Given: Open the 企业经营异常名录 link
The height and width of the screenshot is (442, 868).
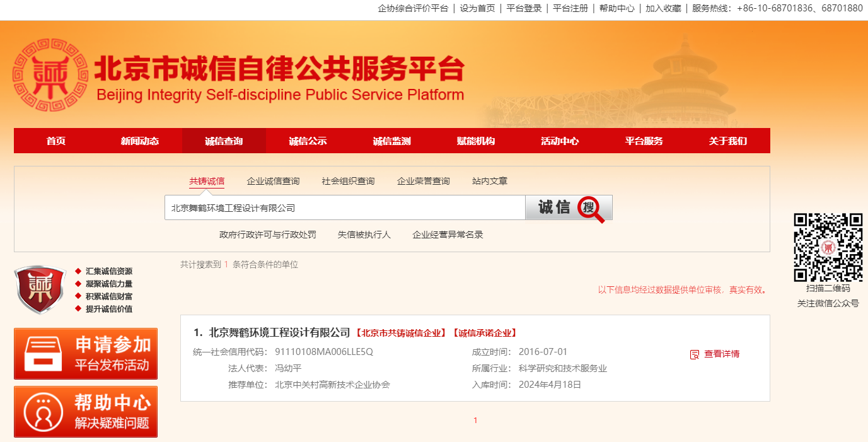Looking at the screenshot, I should click(448, 235).
